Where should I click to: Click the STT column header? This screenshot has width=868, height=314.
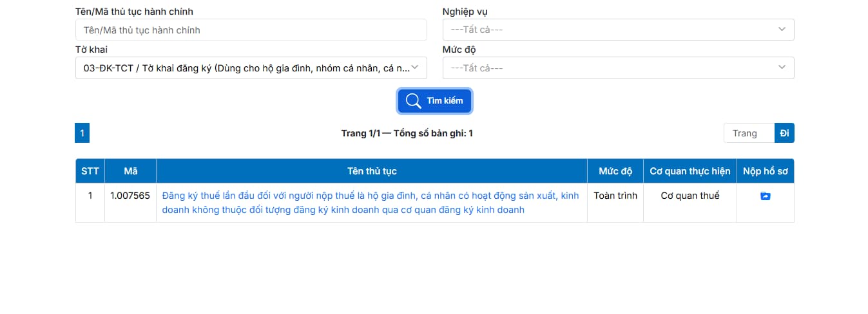click(90, 171)
